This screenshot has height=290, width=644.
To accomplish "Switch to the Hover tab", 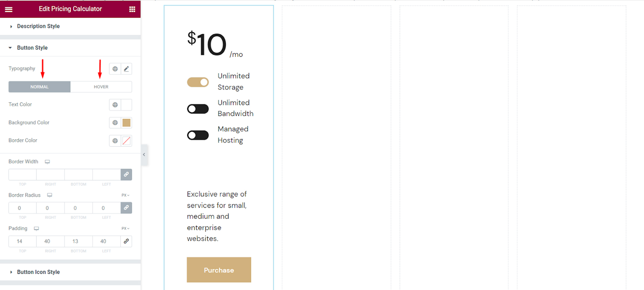I will click(x=101, y=87).
